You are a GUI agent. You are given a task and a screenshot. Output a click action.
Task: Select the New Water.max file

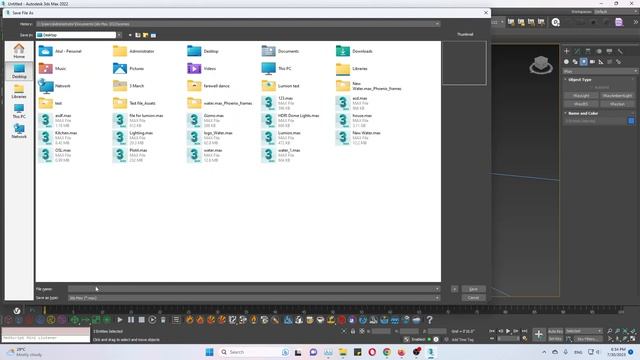pos(358,138)
